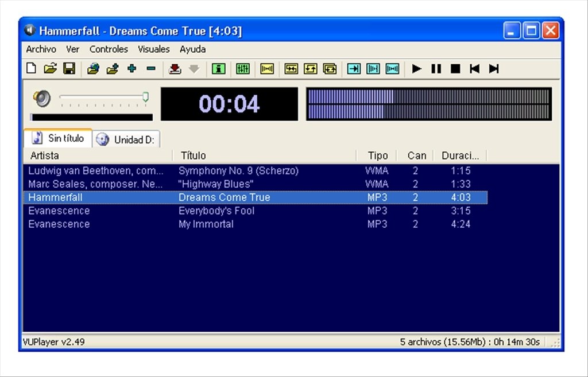Click the 4:24 duration value

point(461,224)
